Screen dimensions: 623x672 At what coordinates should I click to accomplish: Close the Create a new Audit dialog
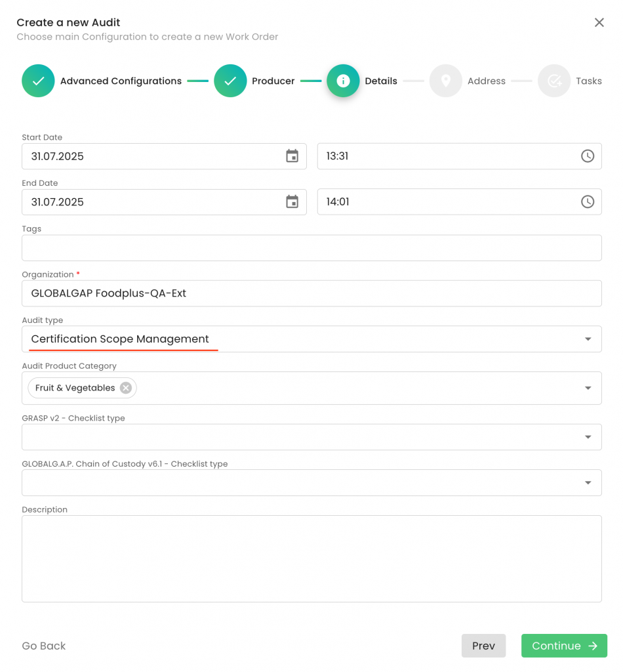coord(599,23)
